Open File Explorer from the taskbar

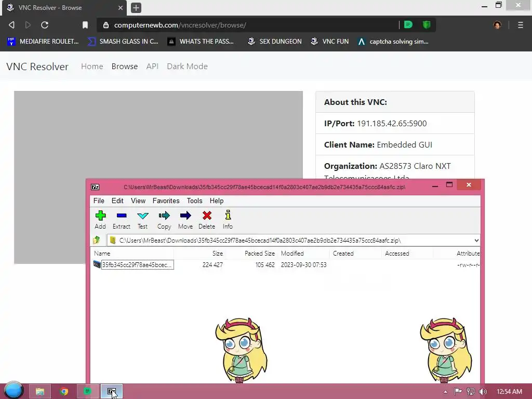40,391
